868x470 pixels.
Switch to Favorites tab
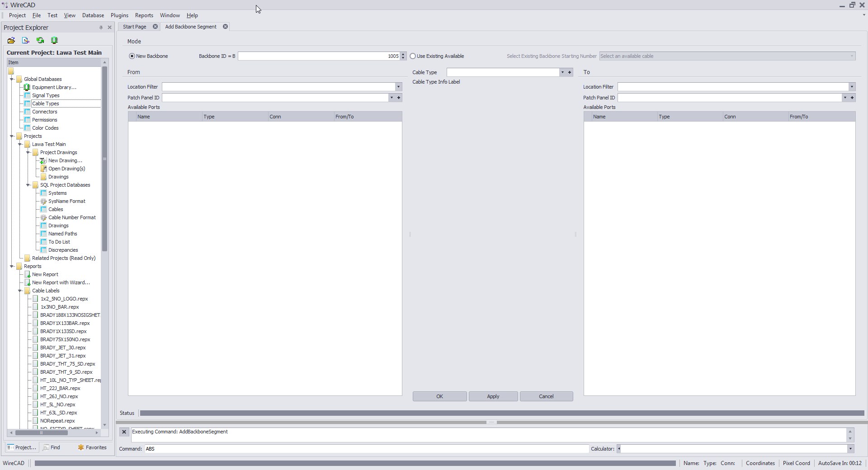(92, 447)
